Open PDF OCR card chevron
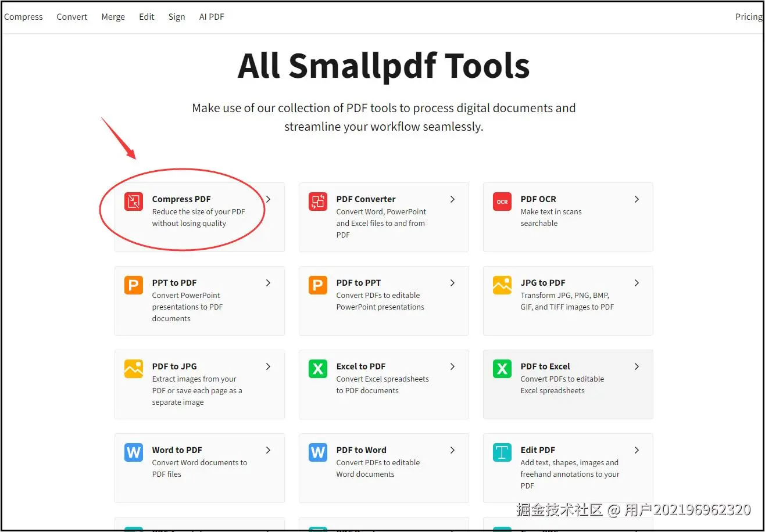Screen dimensions: 765x532 (637, 199)
